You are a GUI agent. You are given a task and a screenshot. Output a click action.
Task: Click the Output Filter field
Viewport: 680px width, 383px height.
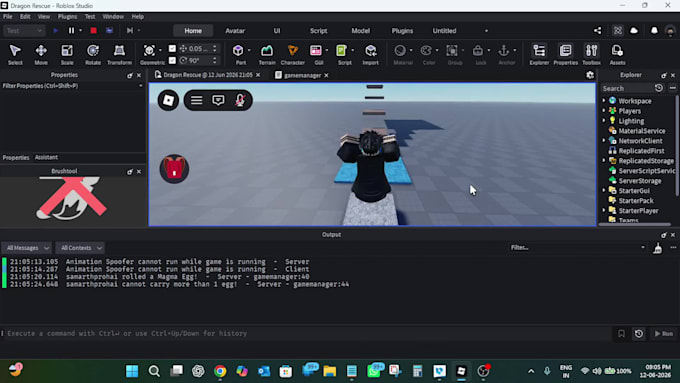pos(577,248)
